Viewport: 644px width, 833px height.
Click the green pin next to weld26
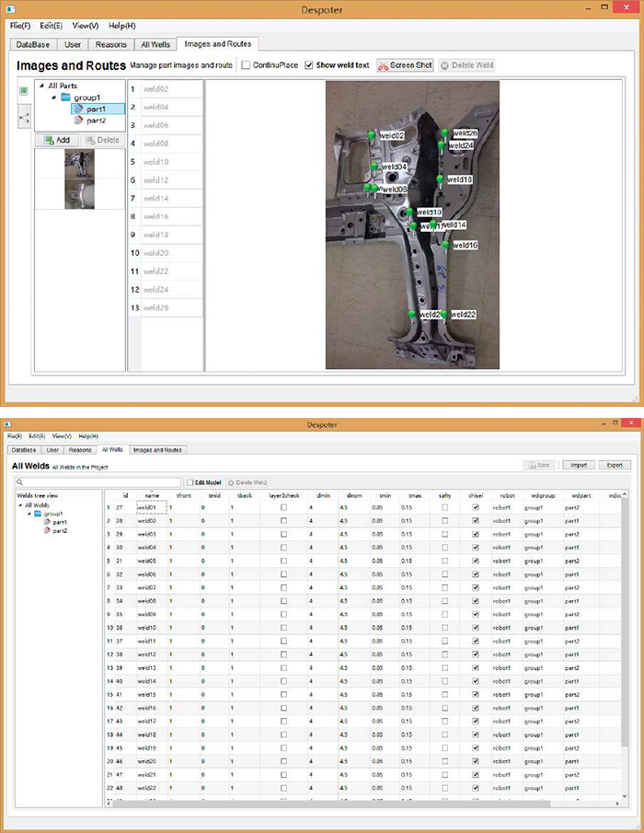click(445, 133)
